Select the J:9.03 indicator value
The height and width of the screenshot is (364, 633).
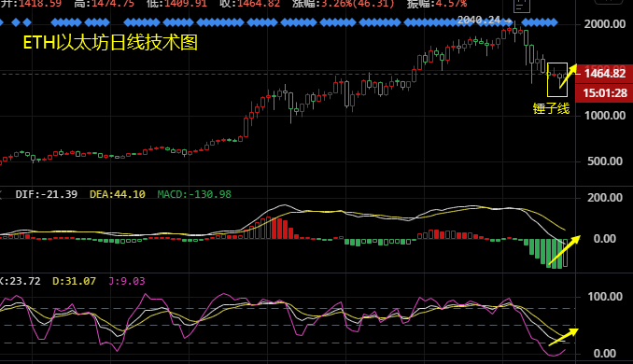127,281
